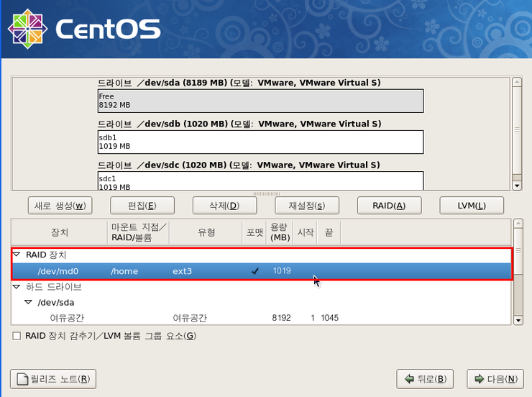532x397 pixels.
Task: Collapse the /dev/sda drive node
Action: pos(28,303)
